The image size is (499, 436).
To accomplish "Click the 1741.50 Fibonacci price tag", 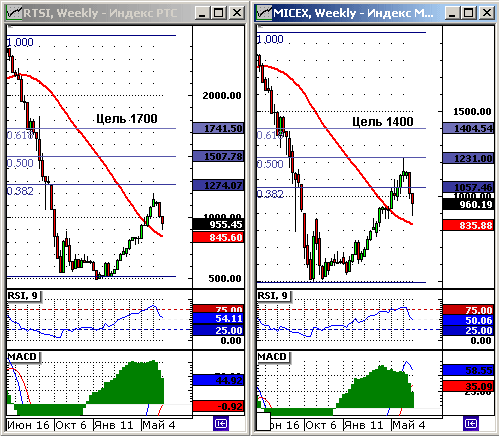I will (x=218, y=128).
